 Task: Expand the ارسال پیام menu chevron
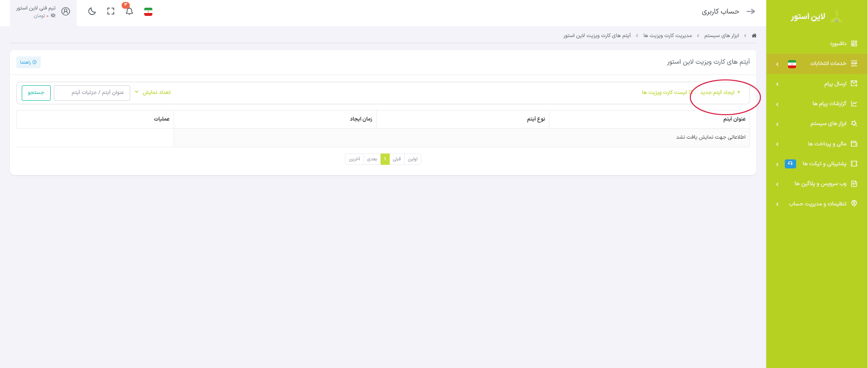coord(777,84)
